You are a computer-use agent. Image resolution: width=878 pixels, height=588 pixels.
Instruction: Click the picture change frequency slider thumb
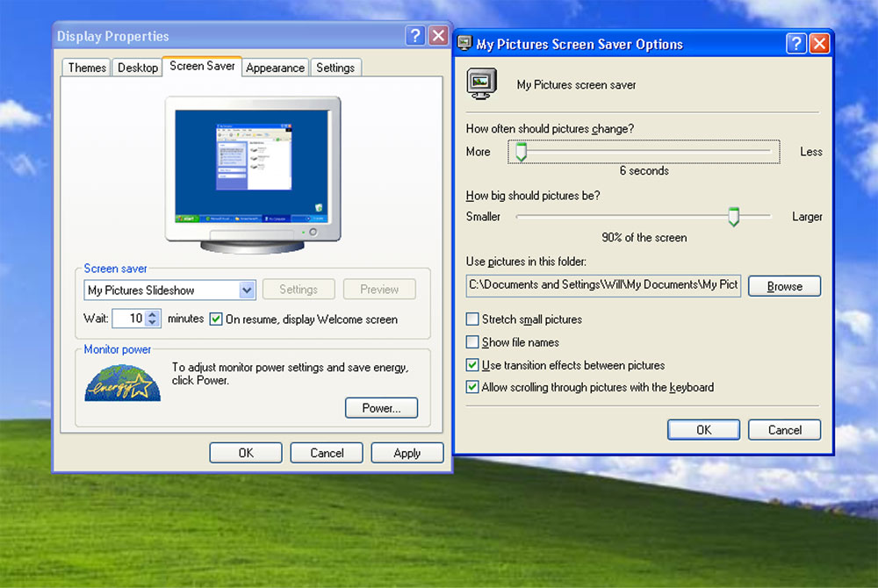pyautogui.click(x=522, y=152)
